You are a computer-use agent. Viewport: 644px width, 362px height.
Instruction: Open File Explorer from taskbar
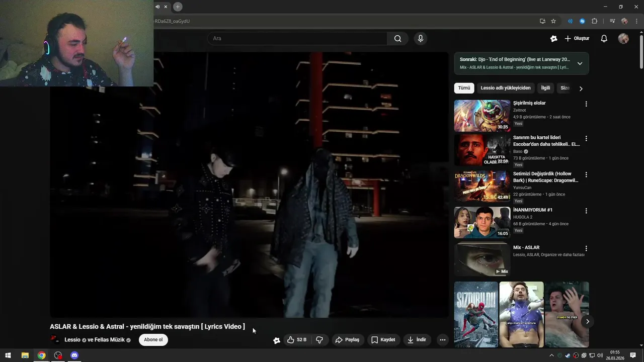[25, 355]
